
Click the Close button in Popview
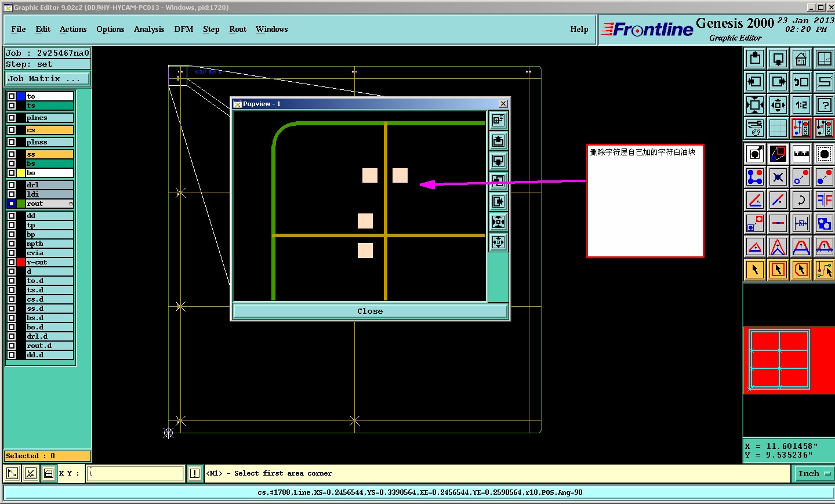click(x=370, y=311)
